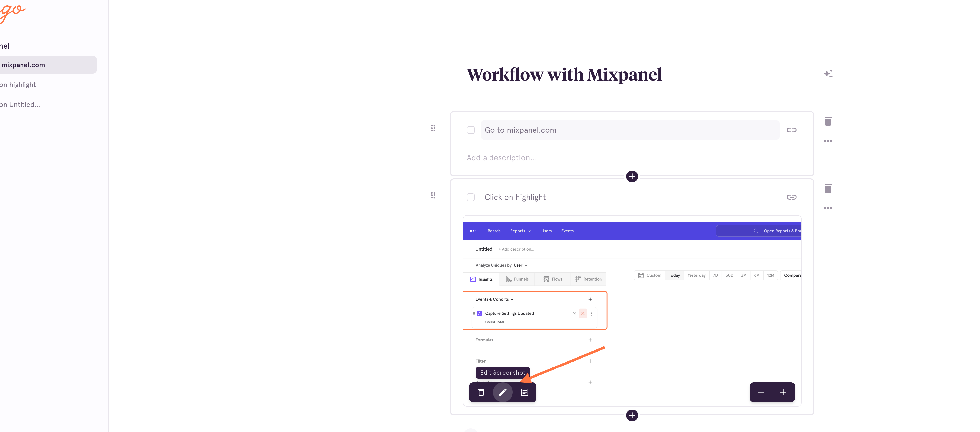Viewport: 980px width, 432px height.
Task: Open more options for 'Click on highlight' step
Action: pyautogui.click(x=828, y=208)
